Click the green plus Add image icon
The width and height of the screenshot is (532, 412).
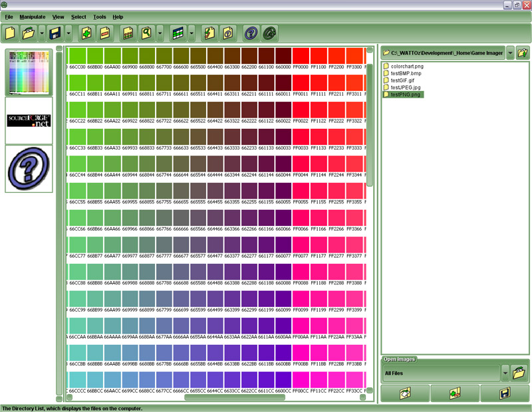point(86,32)
